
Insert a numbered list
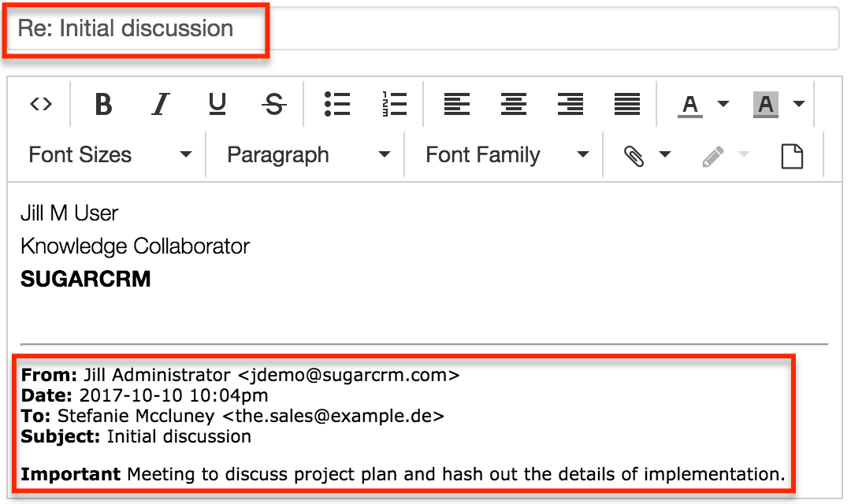393,104
